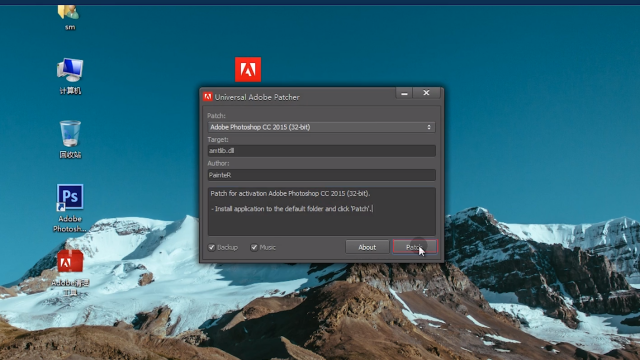The width and height of the screenshot is (640, 360).
Task: Minimize the Universal Adobe Patcher window
Action: pyautogui.click(x=404, y=93)
